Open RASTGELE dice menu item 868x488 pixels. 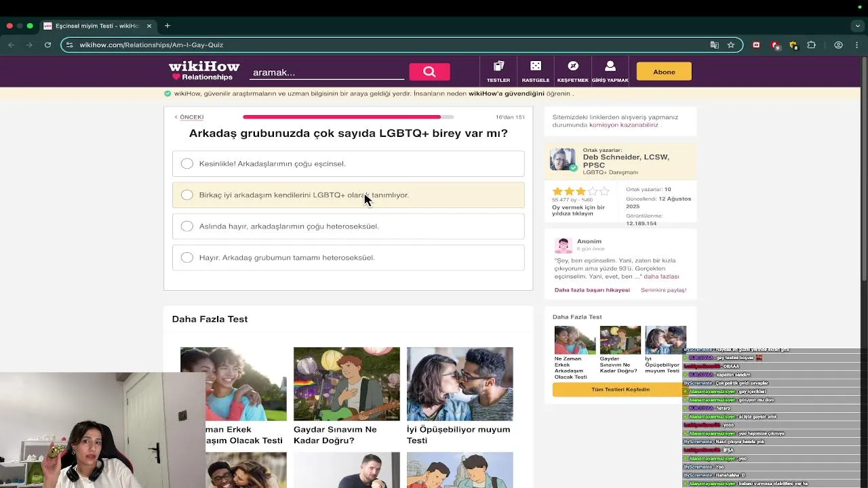536,72
